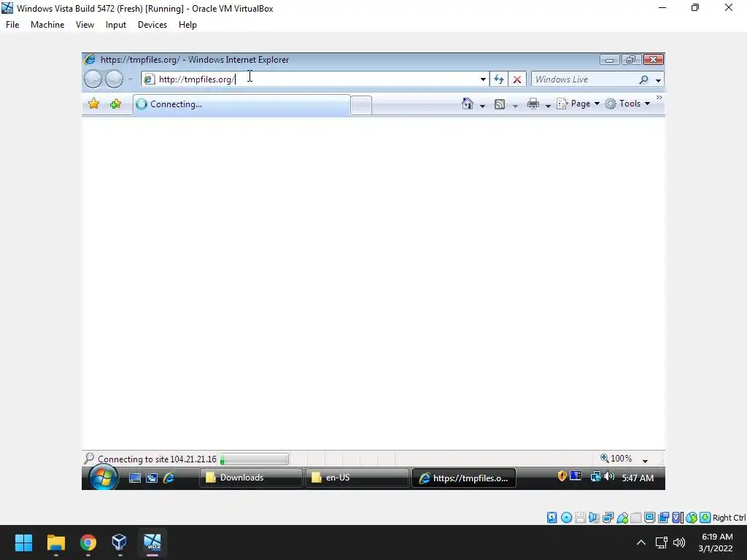Click the Vista network tray icon
The width and height of the screenshot is (747, 560).
(x=595, y=476)
